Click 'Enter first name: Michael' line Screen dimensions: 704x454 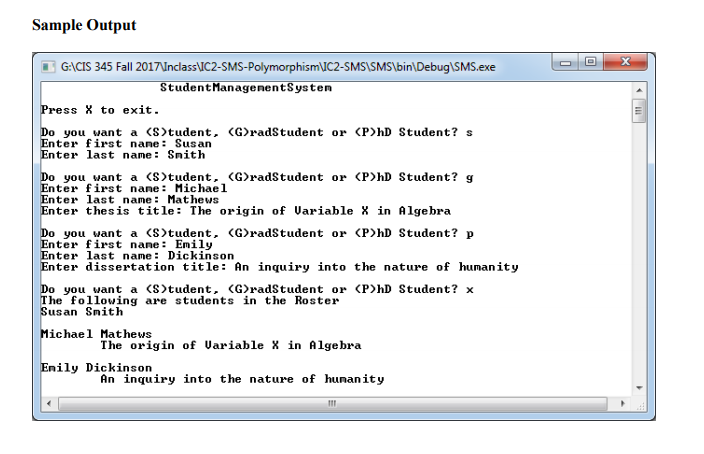tap(134, 189)
